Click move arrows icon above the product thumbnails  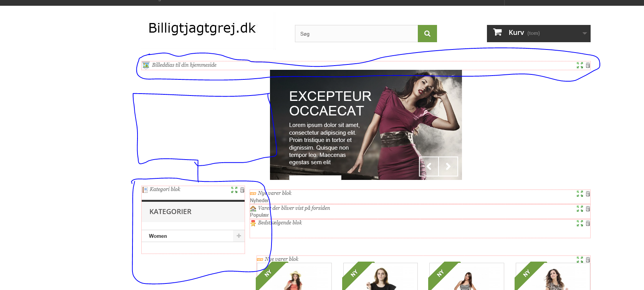(x=580, y=260)
